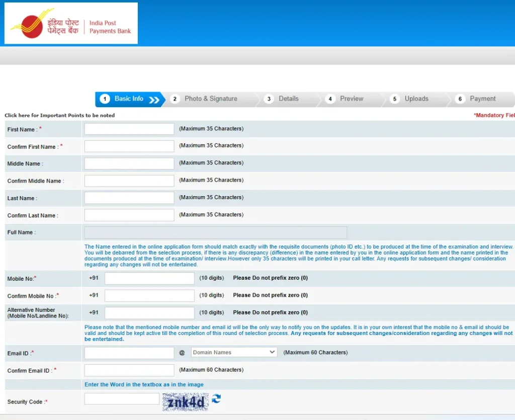Click the India Post Payments Bank logo

click(71, 23)
